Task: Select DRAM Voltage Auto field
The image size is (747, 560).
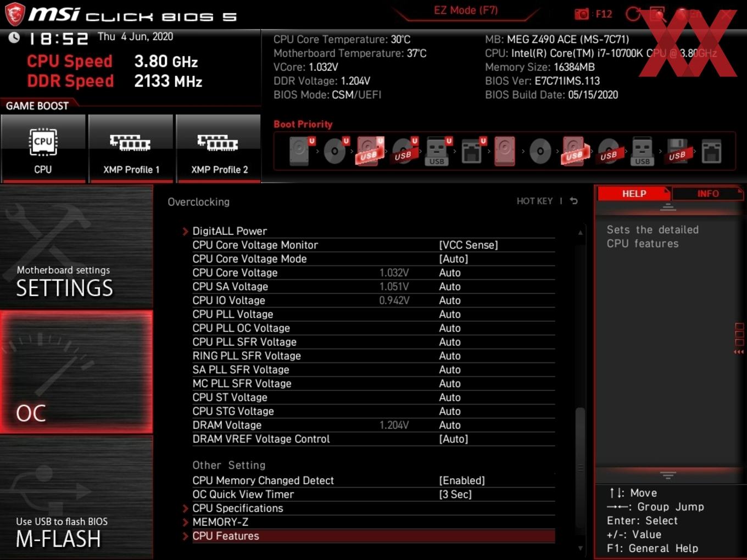Action: (450, 425)
